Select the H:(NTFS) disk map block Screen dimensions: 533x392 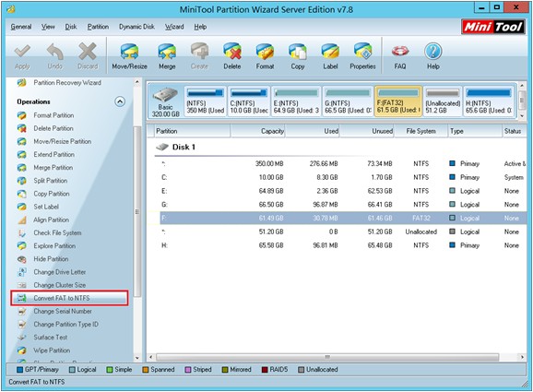489,101
